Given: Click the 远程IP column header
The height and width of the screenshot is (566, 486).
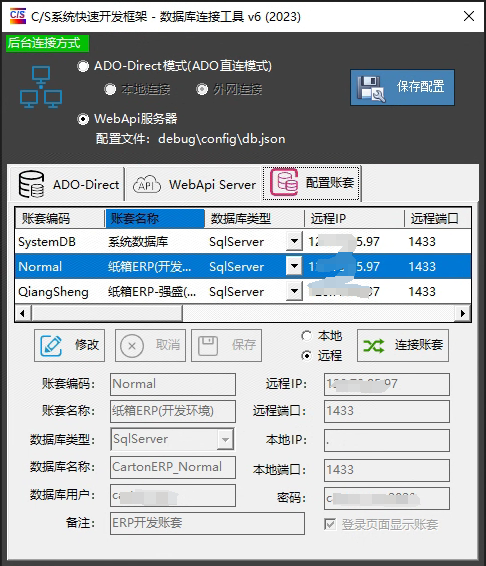Looking at the screenshot, I should pos(355,218).
